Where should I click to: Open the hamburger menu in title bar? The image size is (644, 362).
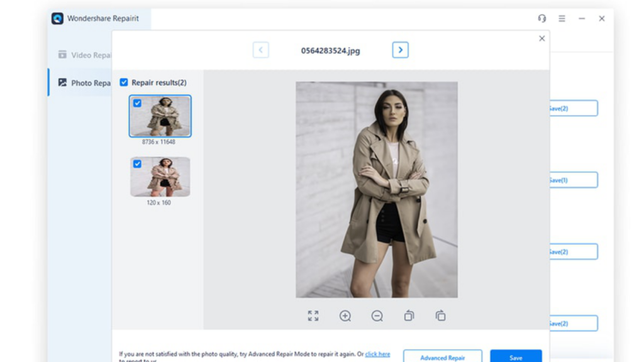pos(562,19)
